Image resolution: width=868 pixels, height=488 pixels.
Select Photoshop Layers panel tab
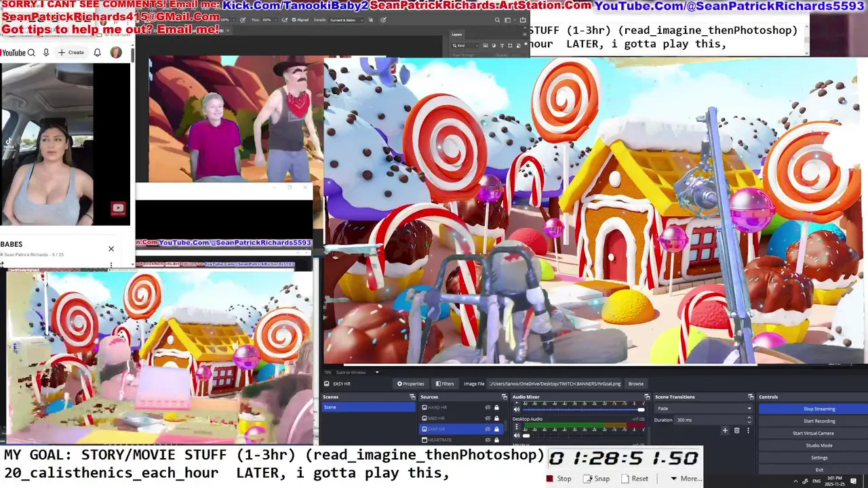[456, 35]
